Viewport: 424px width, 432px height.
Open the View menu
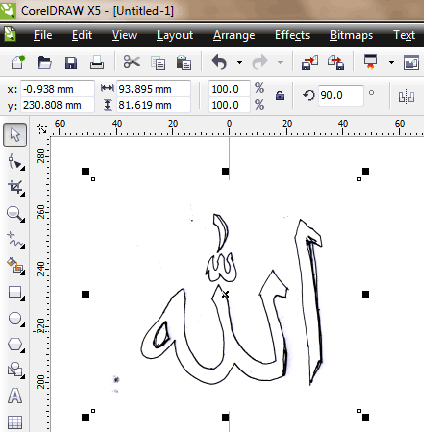(124, 35)
